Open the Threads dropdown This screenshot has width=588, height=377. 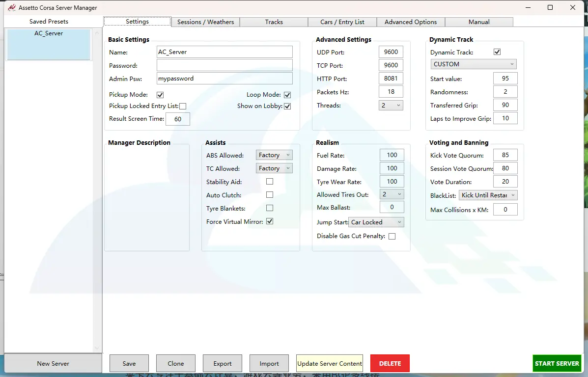click(x=391, y=106)
